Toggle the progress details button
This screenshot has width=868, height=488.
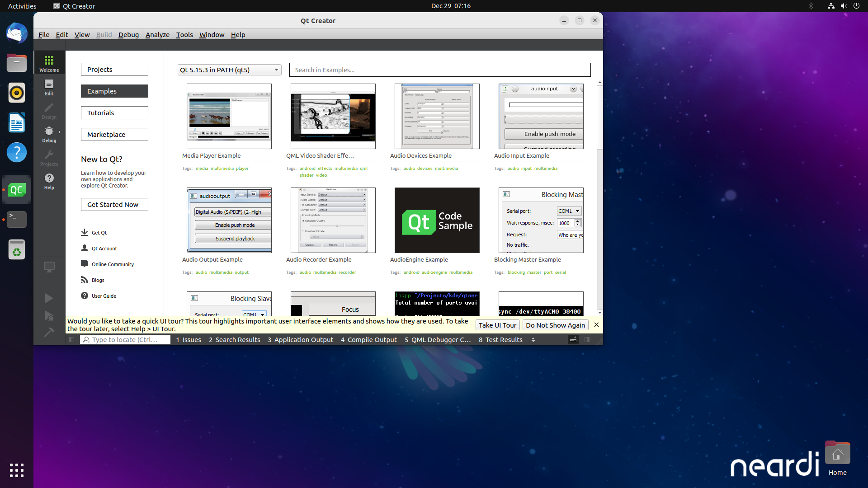[573, 339]
